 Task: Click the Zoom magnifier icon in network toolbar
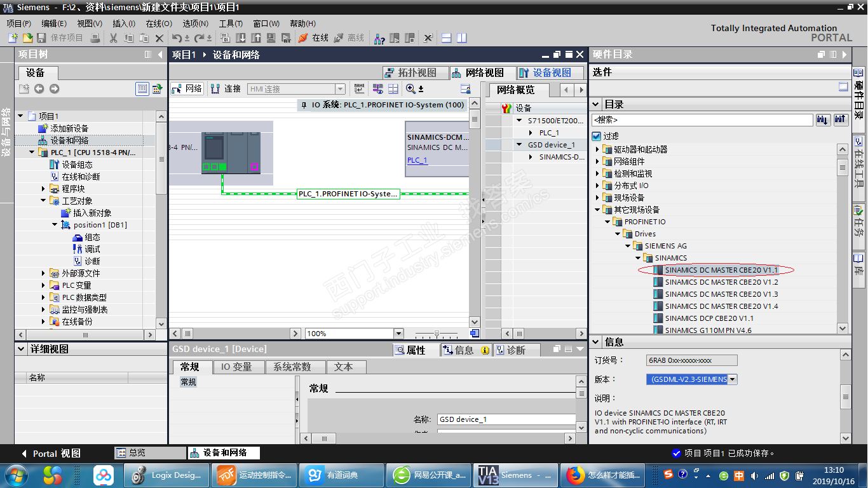pos(410,89)
